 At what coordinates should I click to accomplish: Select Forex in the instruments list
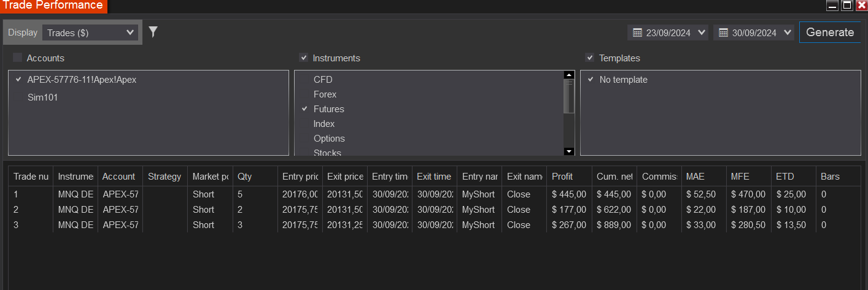click(x=325, y=94)
